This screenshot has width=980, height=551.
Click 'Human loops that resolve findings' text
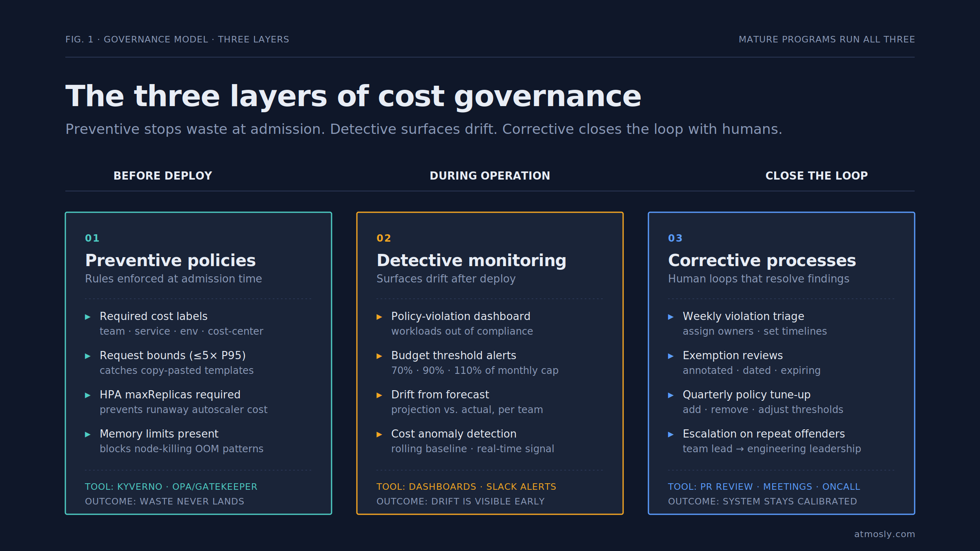pos(759,279)
